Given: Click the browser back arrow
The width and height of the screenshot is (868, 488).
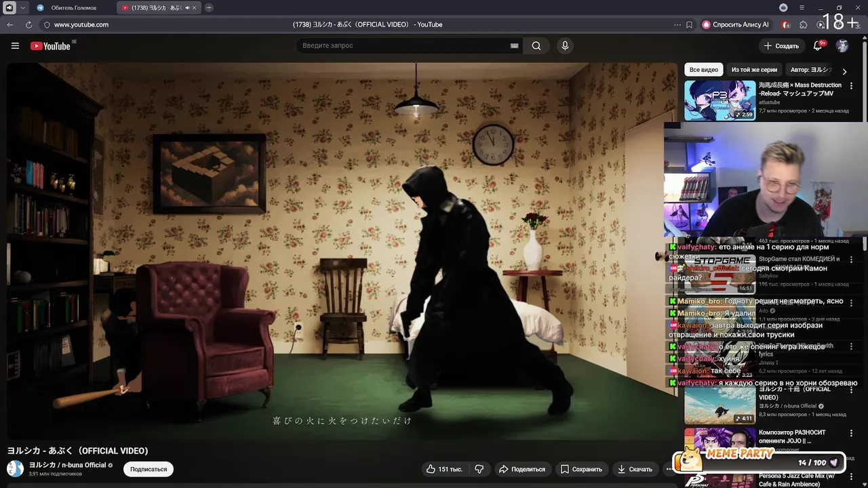Looking at the screenshot, I should click(10, 24).
